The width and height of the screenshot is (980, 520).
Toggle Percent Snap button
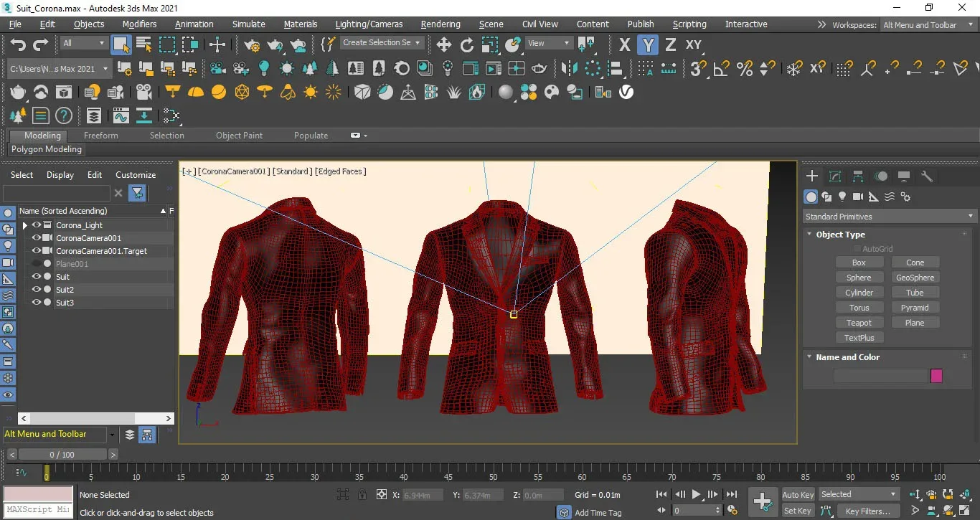tap(745, 68)
